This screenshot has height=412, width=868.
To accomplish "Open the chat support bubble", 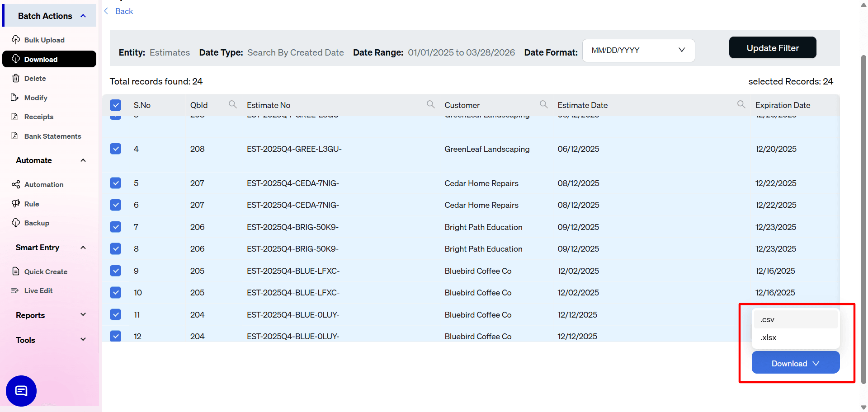I will pos(20,391).
